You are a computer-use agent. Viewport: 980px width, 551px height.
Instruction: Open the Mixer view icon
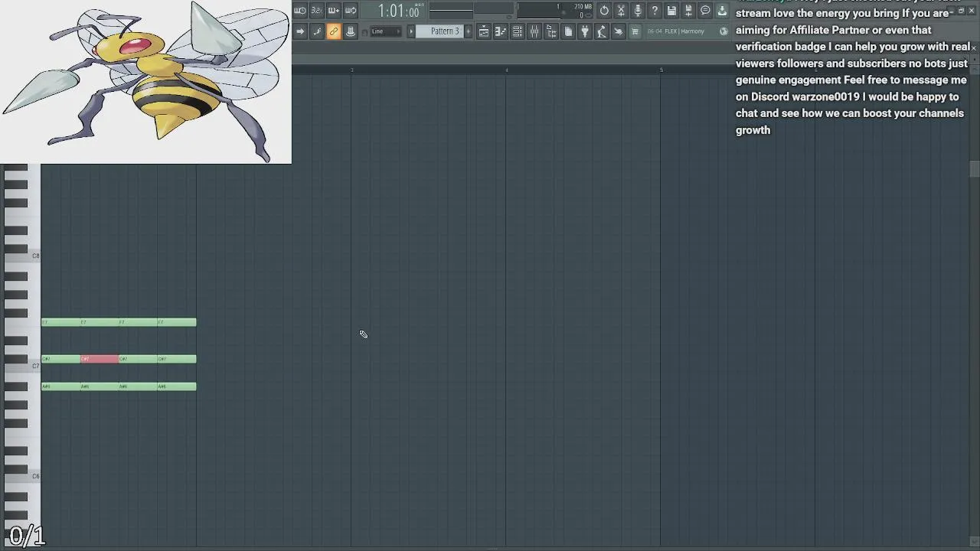534,31
